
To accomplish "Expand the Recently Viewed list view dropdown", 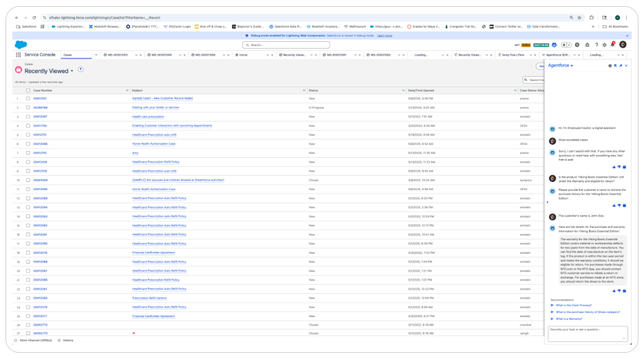I will tap(71, 71).
